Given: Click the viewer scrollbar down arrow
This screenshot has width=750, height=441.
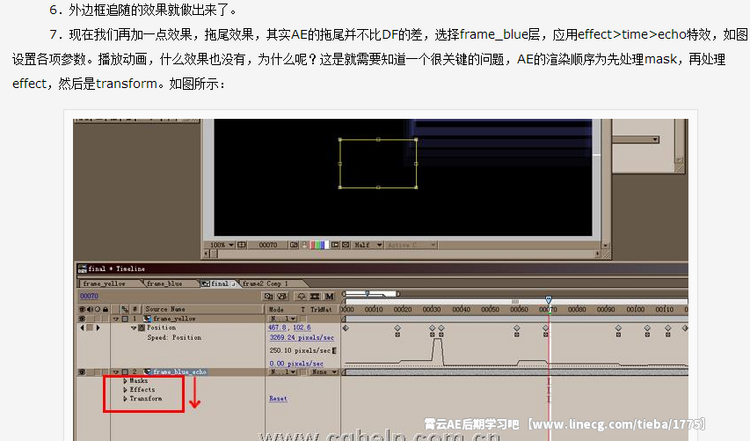Looking at the screenshot, I should tap(606, 245).
